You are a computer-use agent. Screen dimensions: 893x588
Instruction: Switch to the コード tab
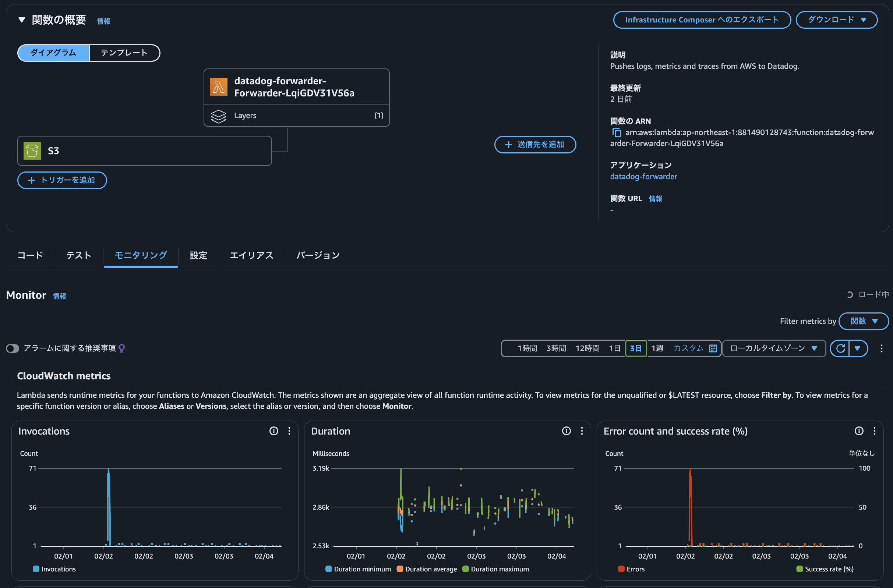(x=30, y=256)
